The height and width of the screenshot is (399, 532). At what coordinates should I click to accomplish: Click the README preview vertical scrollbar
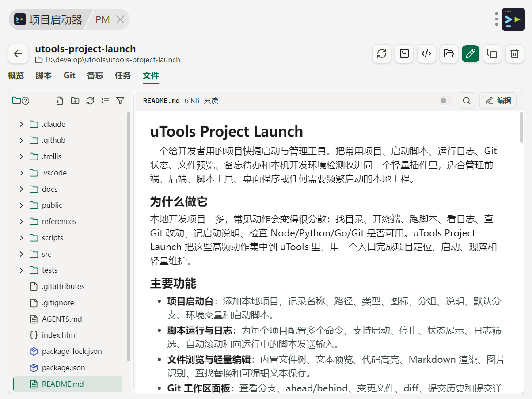(521, 127)
